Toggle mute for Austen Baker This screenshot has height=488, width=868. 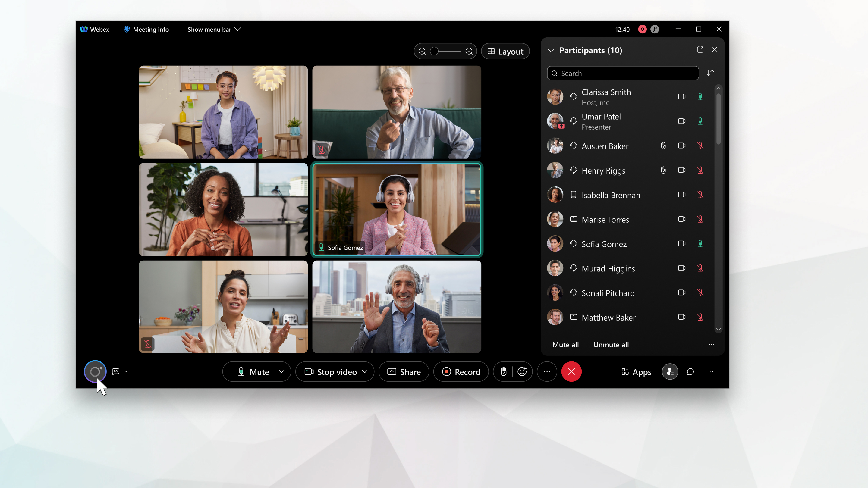(700, 145)
